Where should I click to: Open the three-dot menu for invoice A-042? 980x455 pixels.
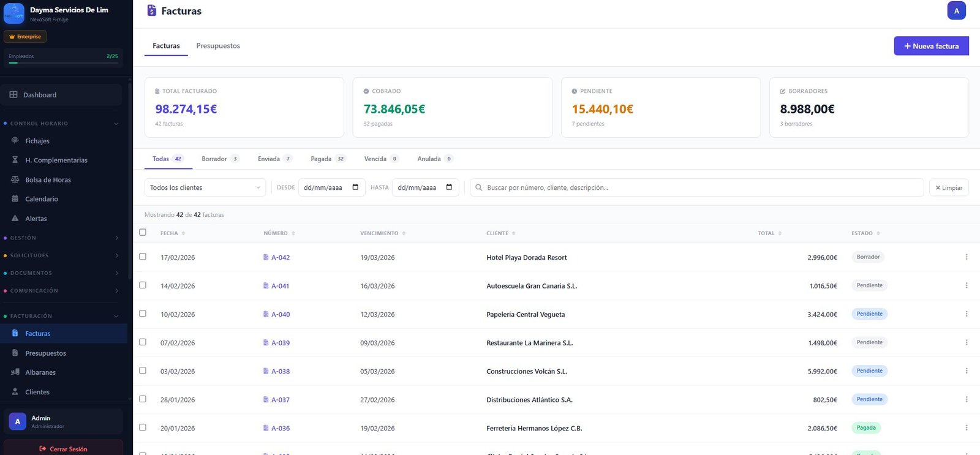(x=966, y=257)
